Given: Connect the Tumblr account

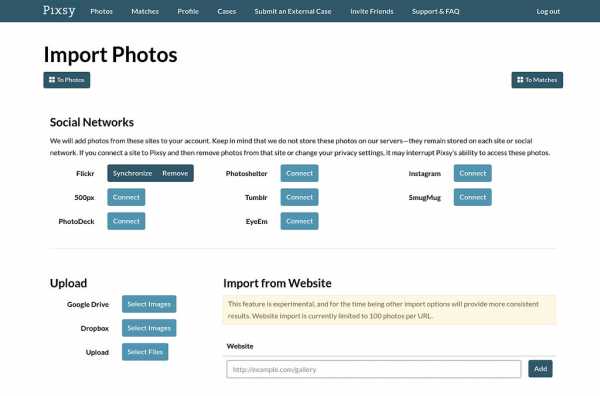Looking at the screenshot, I should [x=299, y=197].
